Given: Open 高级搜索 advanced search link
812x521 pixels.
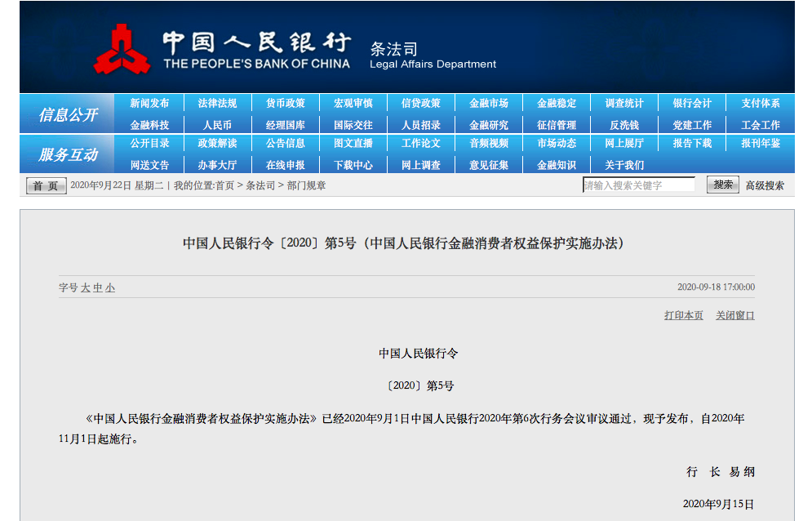Looking at the screenshot, I should (765, 185).
